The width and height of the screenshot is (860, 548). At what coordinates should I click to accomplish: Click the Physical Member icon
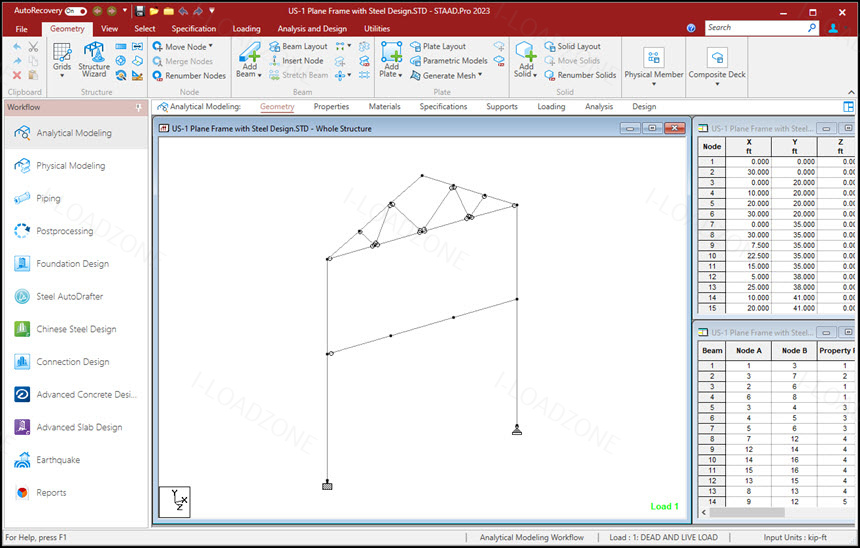[654, 57]
